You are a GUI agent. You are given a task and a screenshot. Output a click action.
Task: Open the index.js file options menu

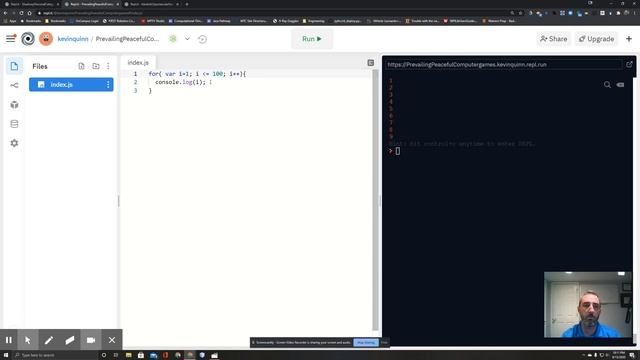click(x=108, y=84)
